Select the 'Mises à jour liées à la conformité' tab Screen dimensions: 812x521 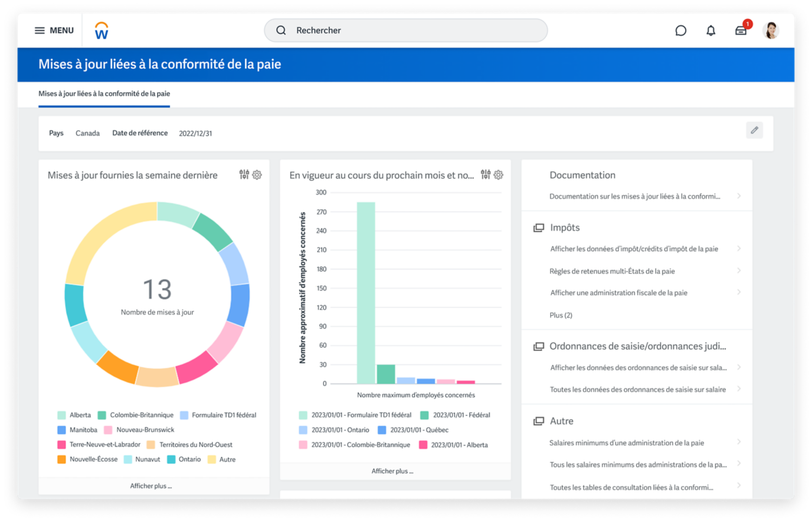click(104, 94)
